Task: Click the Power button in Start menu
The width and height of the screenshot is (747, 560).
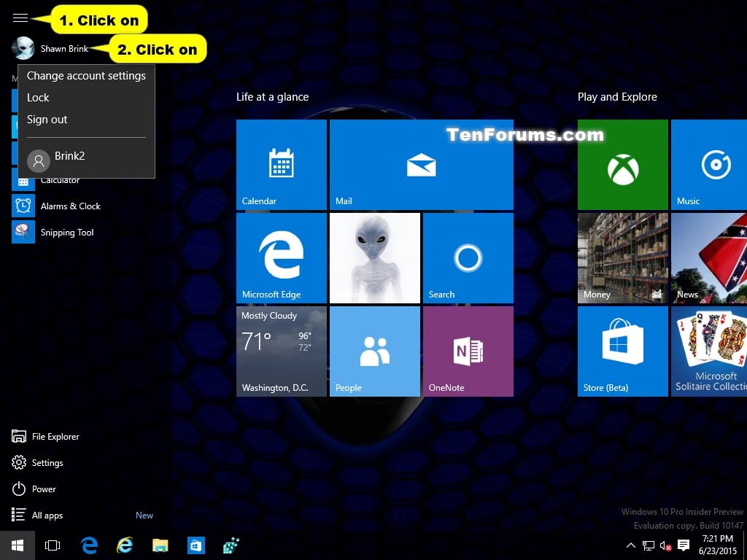Action: pyautogui.click(x=34, y=489)
